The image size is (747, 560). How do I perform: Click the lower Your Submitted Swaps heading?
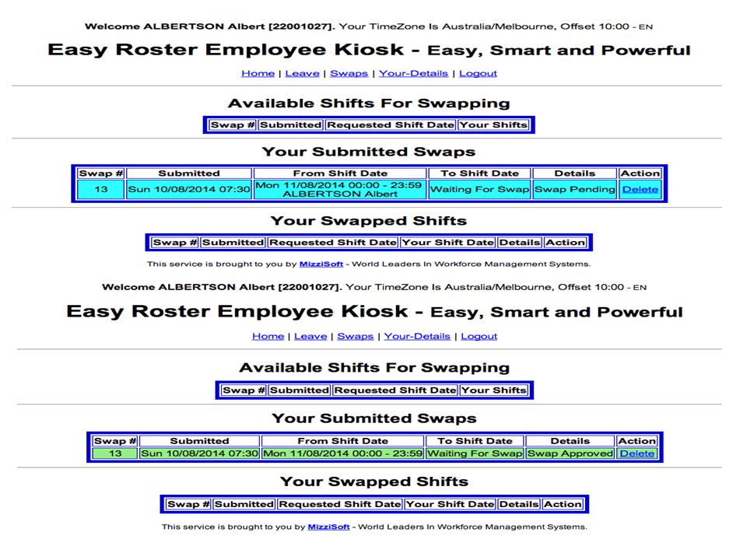[x=374, y=418]
